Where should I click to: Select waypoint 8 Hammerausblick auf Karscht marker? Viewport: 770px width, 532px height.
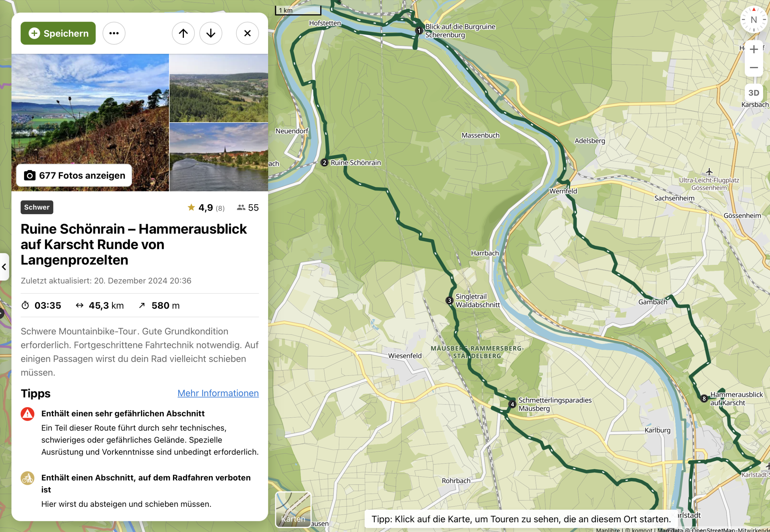(704, 398)
